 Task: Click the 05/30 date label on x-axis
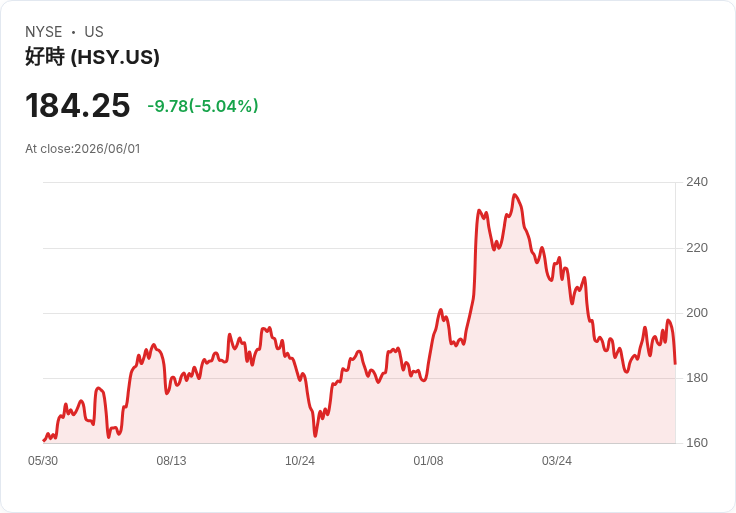coord(43,461)
